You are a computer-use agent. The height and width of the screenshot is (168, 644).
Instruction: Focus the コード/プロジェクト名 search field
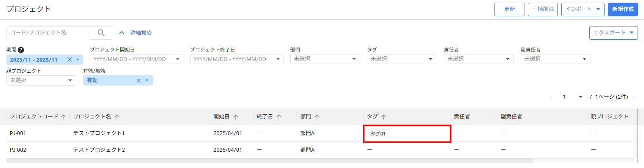point(48,33)
